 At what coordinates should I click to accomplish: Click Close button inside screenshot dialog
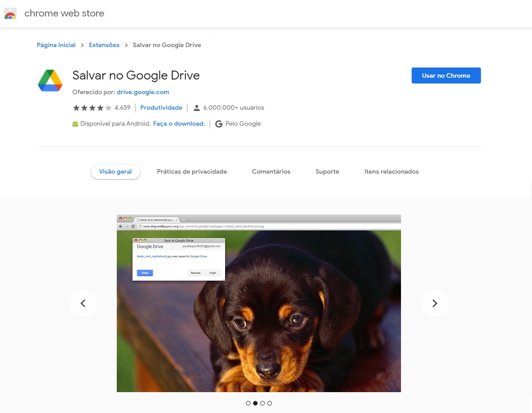[x=145, y=273]
